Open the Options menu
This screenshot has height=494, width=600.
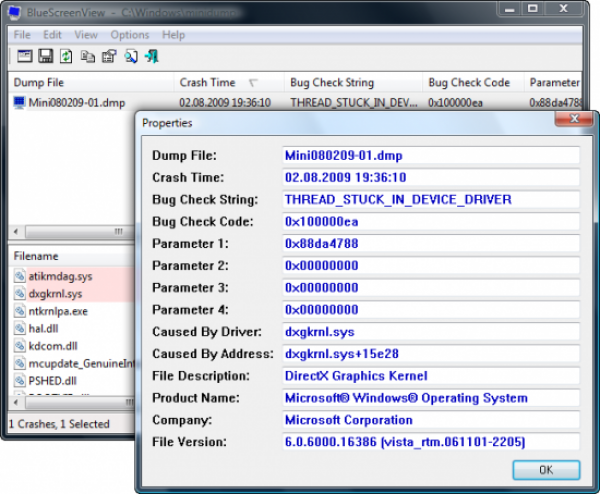[x=129, y=35]
